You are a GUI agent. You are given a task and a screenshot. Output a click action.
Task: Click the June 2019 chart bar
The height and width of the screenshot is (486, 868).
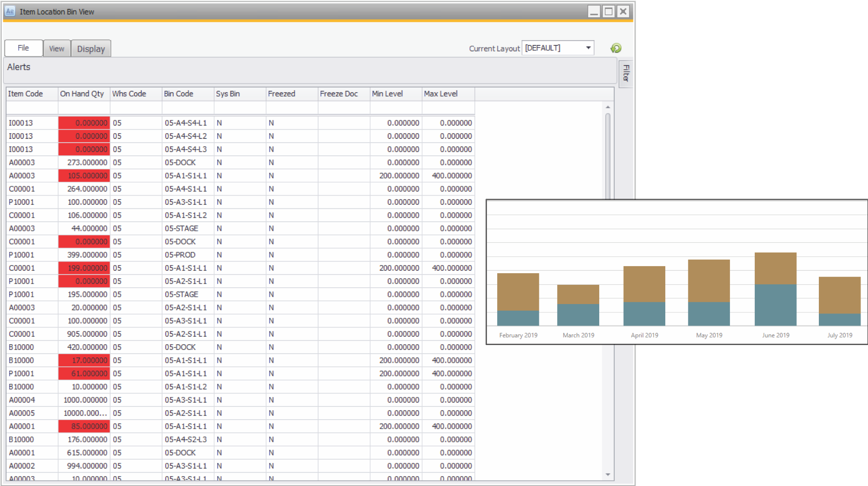point(775,289)
